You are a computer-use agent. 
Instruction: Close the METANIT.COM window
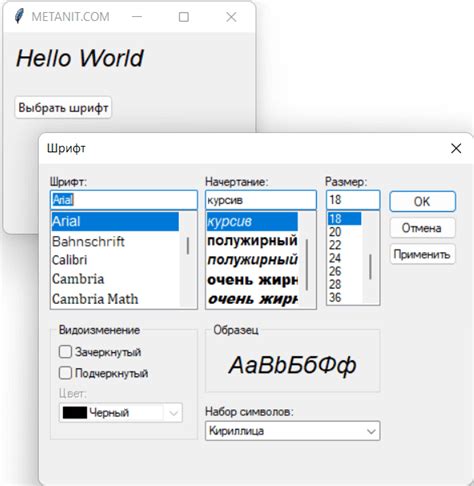tap(231, 17)
